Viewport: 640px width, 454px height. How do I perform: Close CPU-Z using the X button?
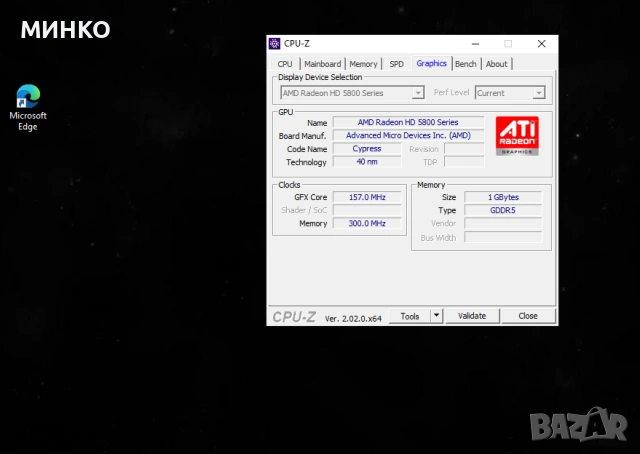click(542, 44)
